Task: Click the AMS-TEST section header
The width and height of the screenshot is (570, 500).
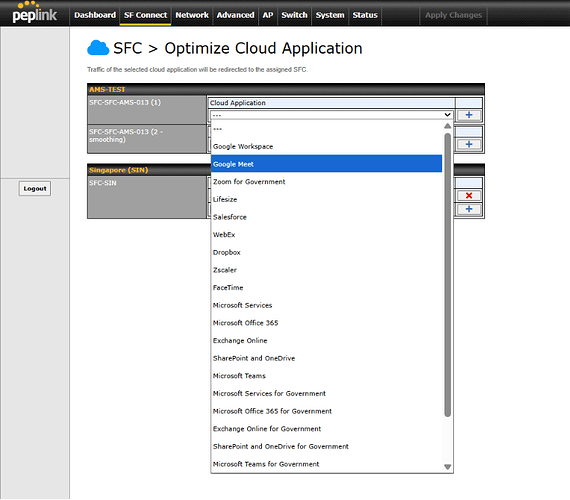Action: pos(286,89)
